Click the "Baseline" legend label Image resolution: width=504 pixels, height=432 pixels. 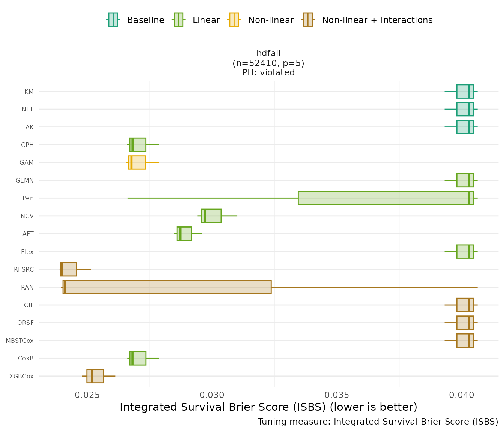click(145, 20)
